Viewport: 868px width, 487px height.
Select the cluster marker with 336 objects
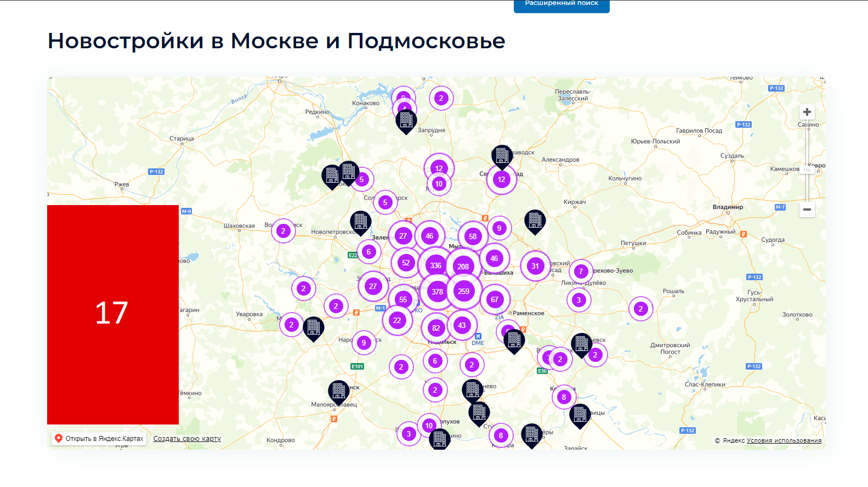pyautogui.click(x=436, y=265)
